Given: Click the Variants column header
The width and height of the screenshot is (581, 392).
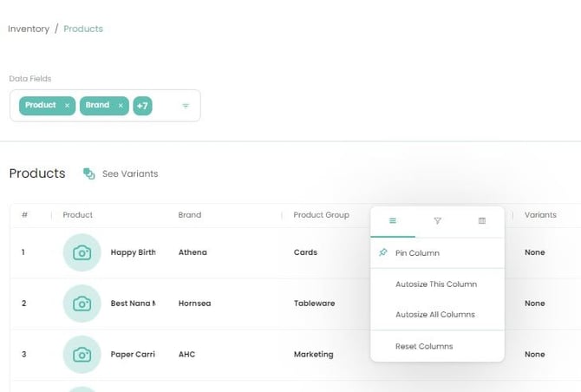Looking at the screenshot, I should pyautogui.click(x=540, y=215).
